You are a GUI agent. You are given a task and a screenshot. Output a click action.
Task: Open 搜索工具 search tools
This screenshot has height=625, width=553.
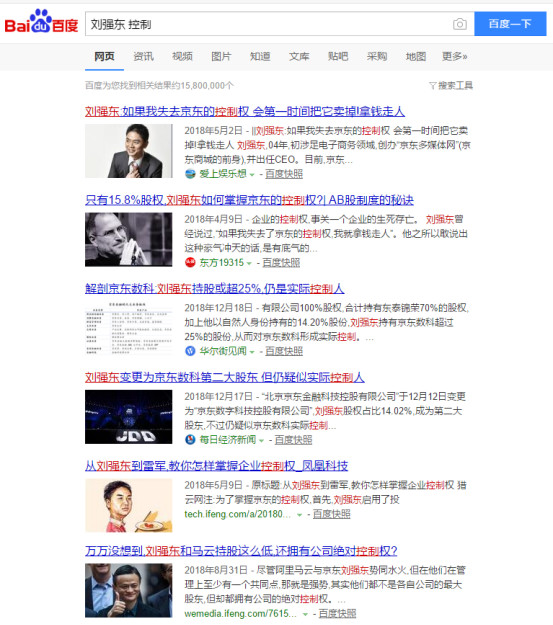point(451,85)
